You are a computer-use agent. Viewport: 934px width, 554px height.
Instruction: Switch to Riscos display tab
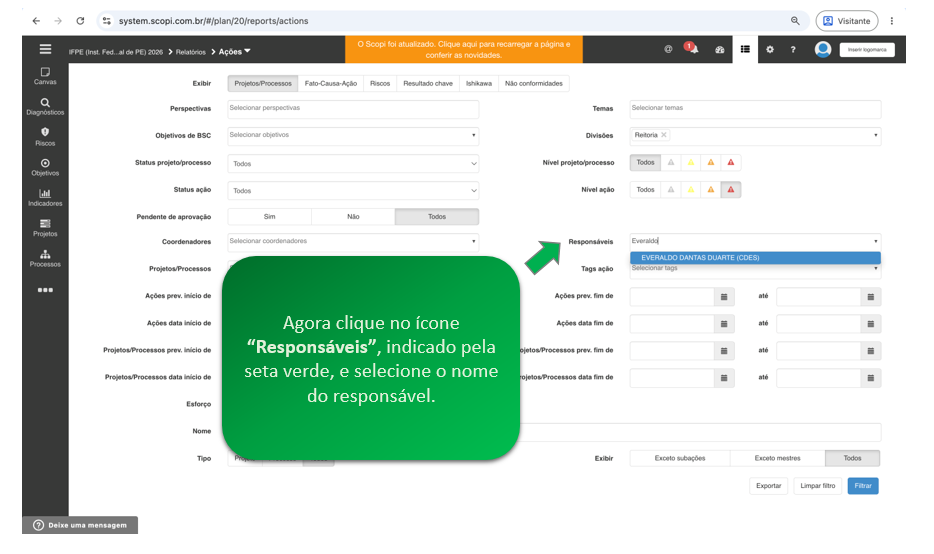[380, 83]
